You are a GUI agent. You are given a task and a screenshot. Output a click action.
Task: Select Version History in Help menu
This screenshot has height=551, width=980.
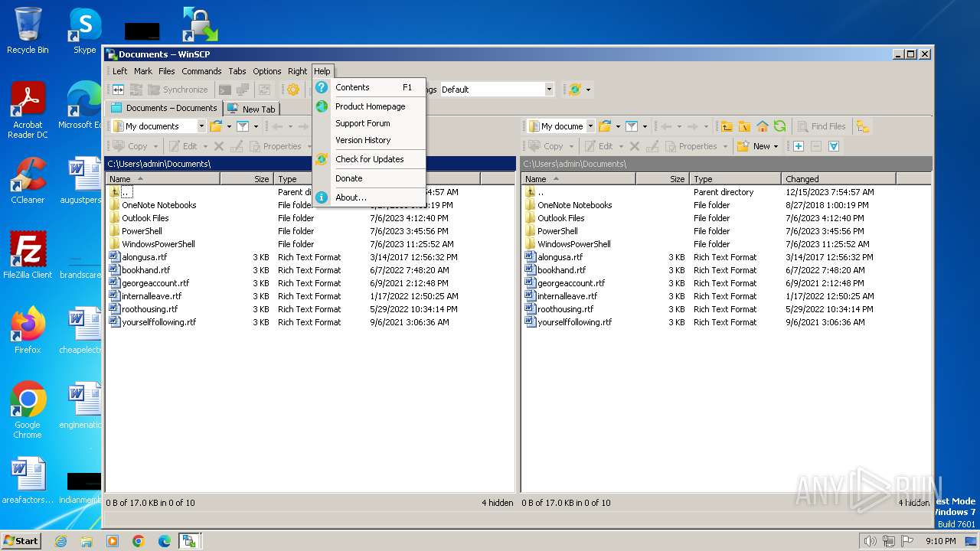369,140
